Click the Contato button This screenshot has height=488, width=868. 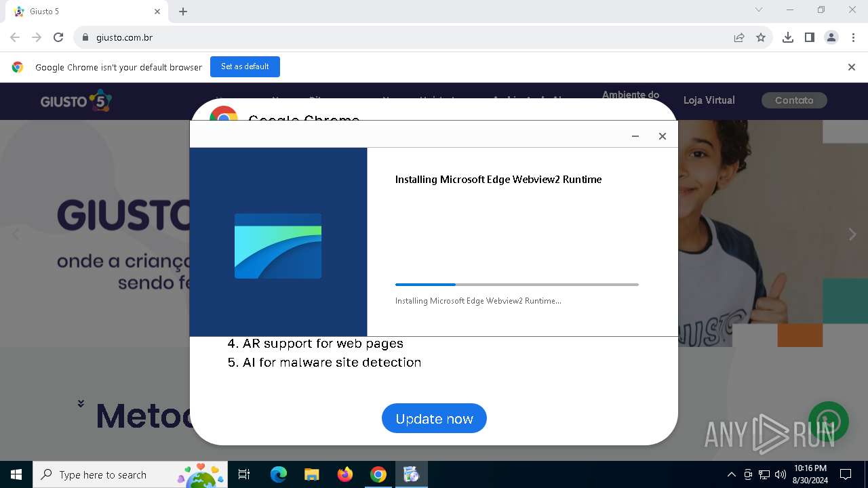[x=794, y=100]
